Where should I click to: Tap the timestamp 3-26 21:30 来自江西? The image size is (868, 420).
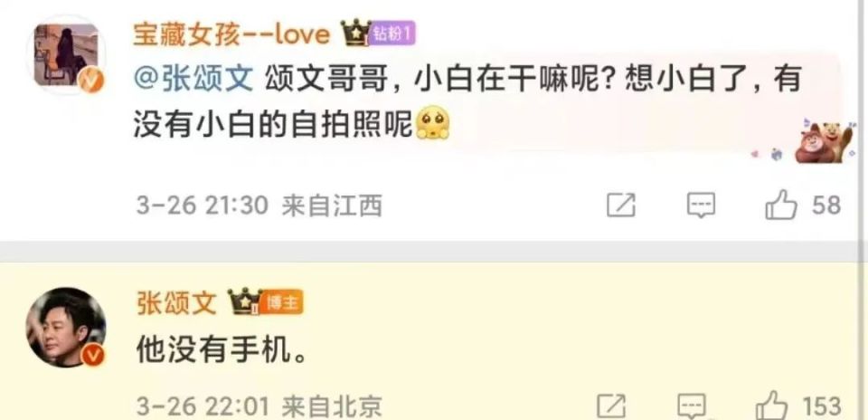click(259, 206)
